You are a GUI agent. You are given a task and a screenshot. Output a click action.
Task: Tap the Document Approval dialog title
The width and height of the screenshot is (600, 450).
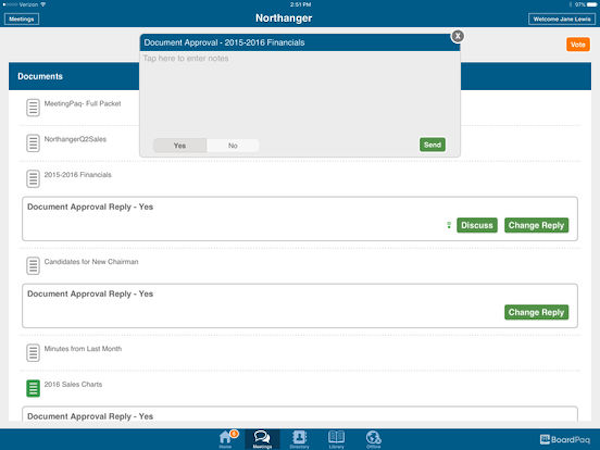[x=224, y=42]
